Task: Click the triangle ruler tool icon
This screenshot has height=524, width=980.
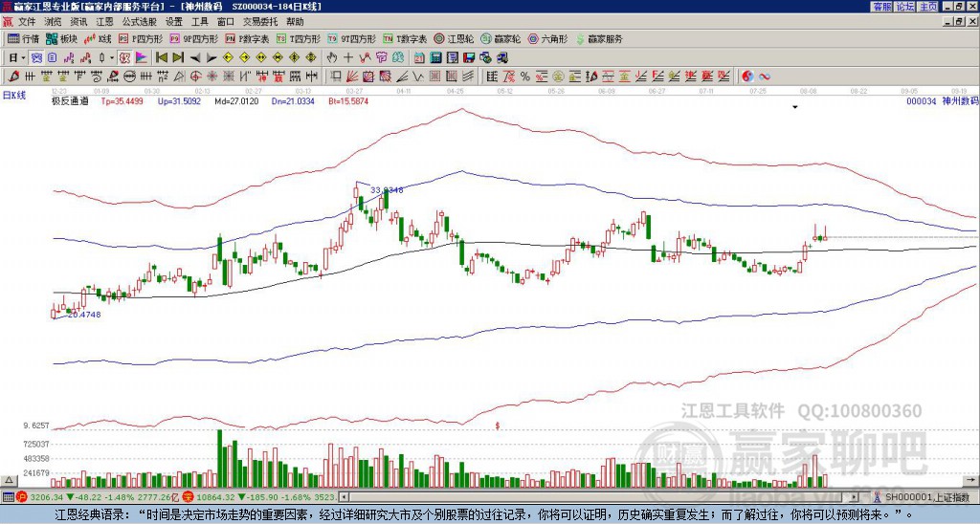Action: 179,76
